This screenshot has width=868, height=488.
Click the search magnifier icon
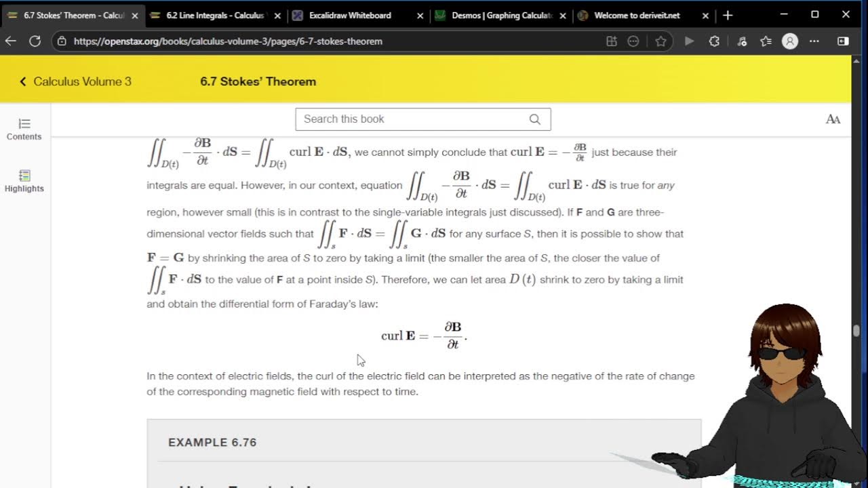tap(535, 119)
